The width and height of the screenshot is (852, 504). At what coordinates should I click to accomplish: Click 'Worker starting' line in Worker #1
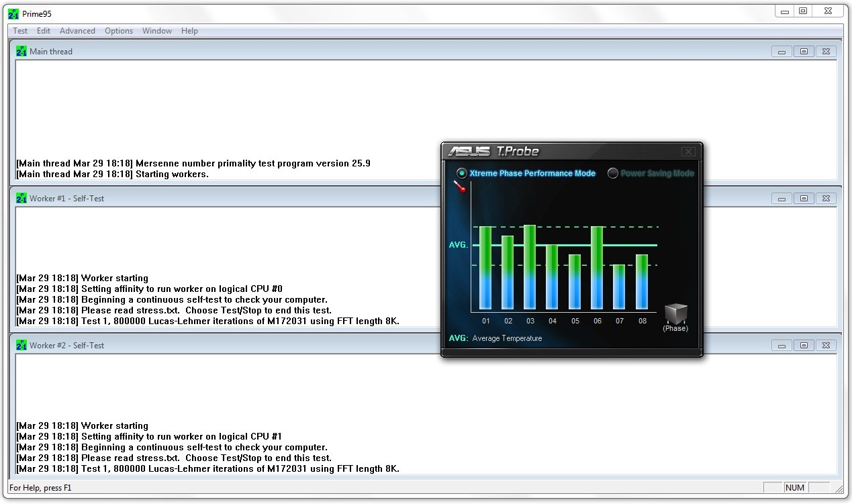pyautogui.click(x=82, y=279)
